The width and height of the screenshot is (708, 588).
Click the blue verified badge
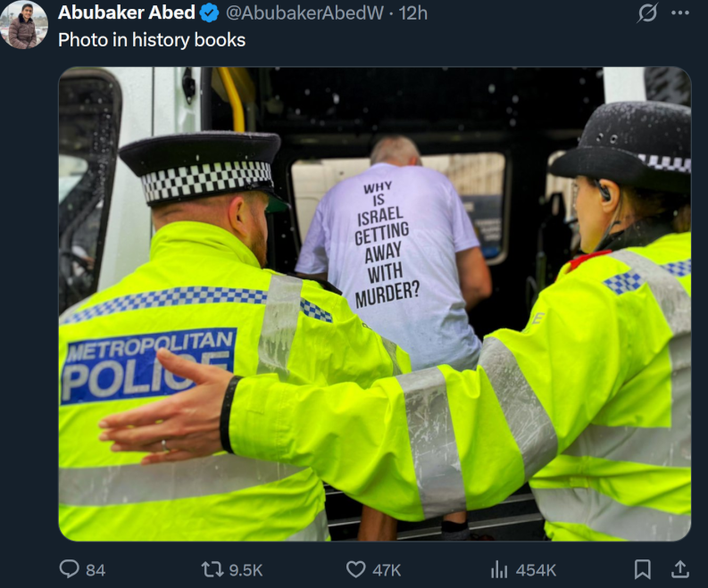(209, 13)
